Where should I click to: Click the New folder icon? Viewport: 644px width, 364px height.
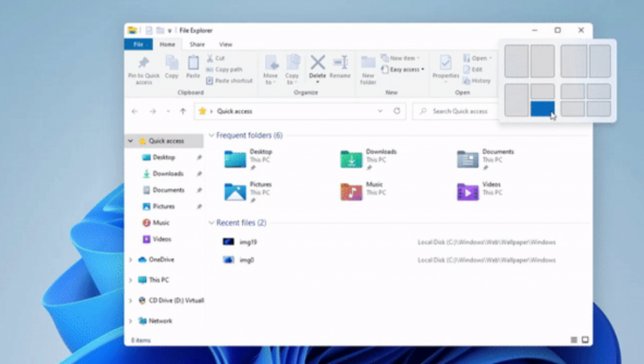coord(368,62)
